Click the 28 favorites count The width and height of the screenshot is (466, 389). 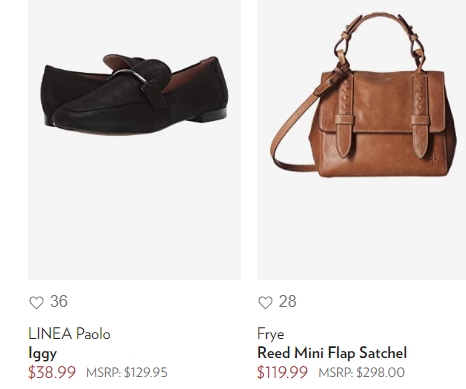click(287, 301)
